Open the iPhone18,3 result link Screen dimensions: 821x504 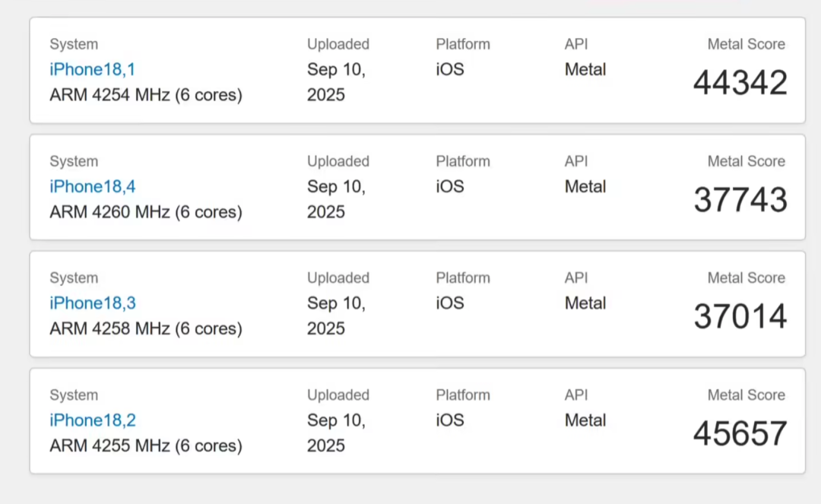92,303
